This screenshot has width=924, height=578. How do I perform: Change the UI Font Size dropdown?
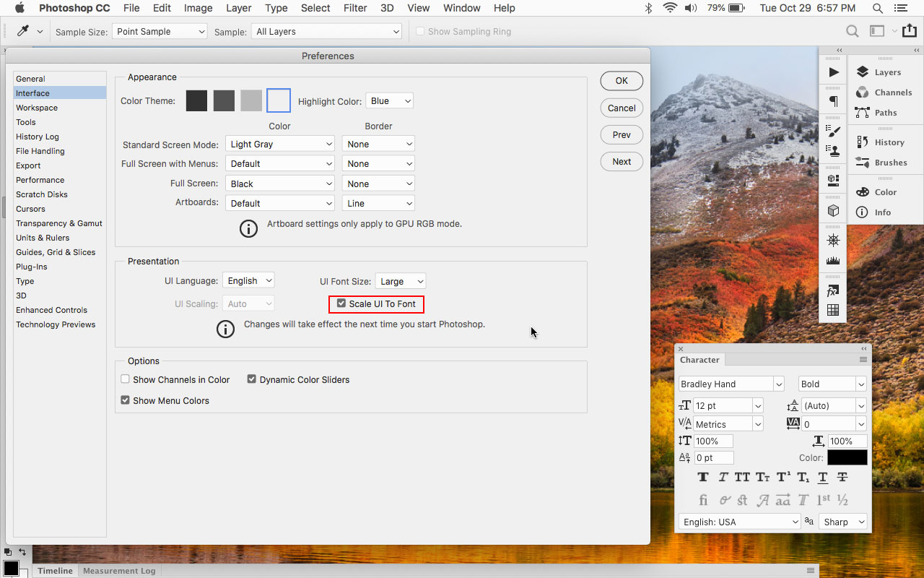(400, 281)
